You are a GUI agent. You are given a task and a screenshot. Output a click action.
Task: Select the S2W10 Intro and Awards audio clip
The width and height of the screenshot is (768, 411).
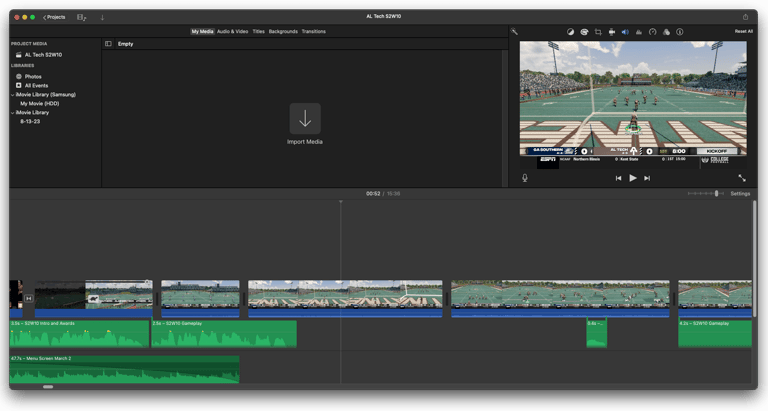(79, 334)
